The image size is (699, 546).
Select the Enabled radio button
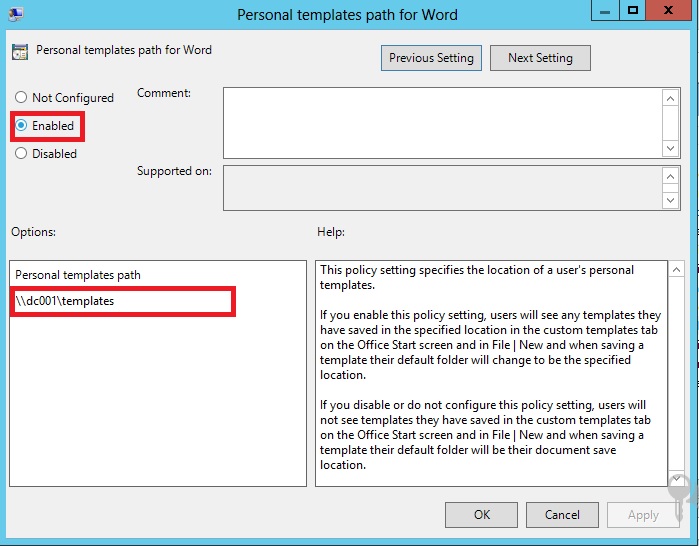tap(45, 126)
